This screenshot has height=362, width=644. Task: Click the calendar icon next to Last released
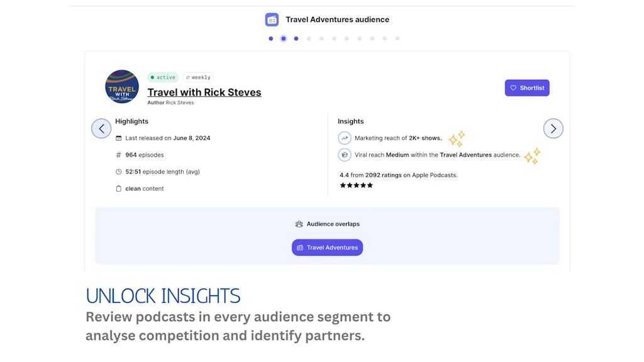[119, 138]
